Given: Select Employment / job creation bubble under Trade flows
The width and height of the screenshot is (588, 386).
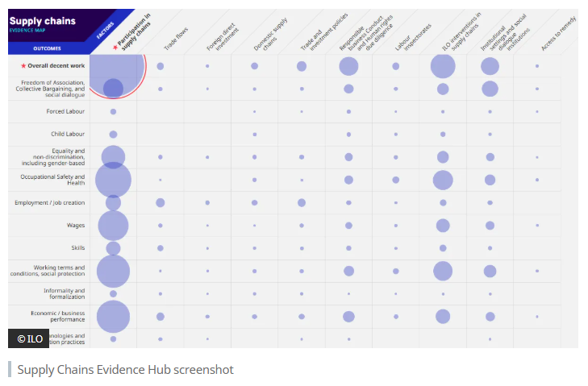Looking at the screenshot, I should click(x=160, y=202).
